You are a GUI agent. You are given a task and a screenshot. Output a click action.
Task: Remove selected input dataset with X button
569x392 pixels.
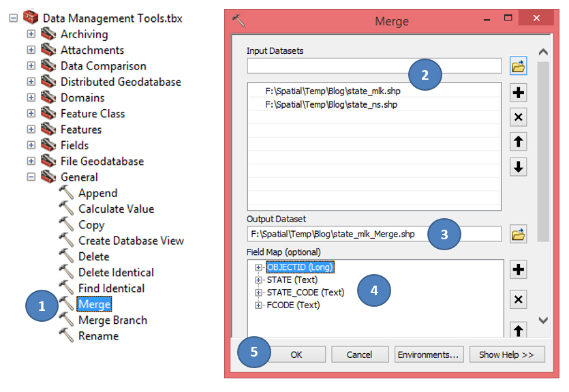click(519, 117)
